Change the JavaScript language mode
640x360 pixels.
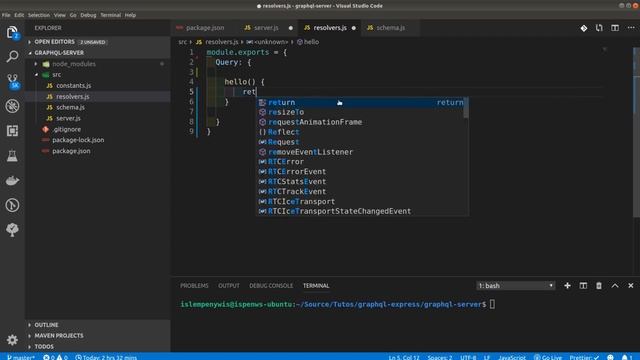[512, 357]
